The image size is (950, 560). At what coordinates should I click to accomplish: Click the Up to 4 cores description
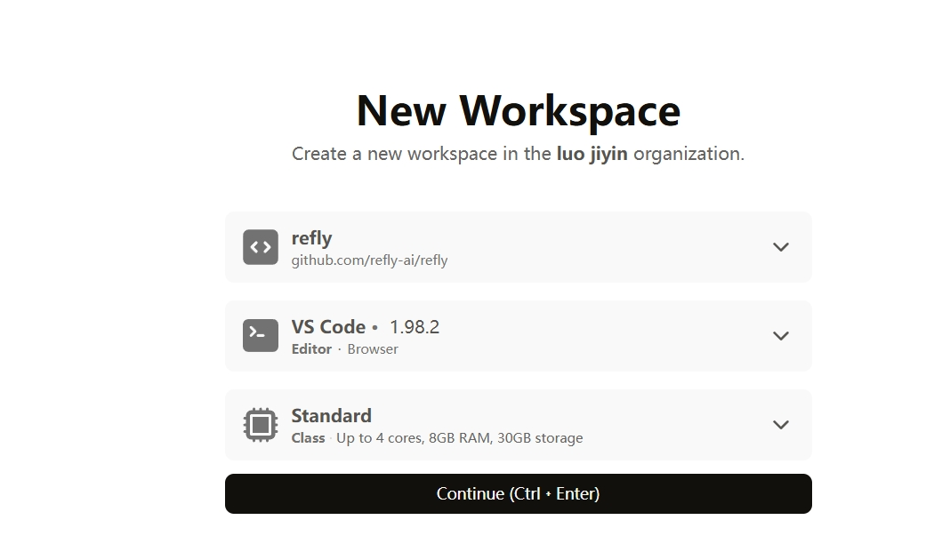459,437
